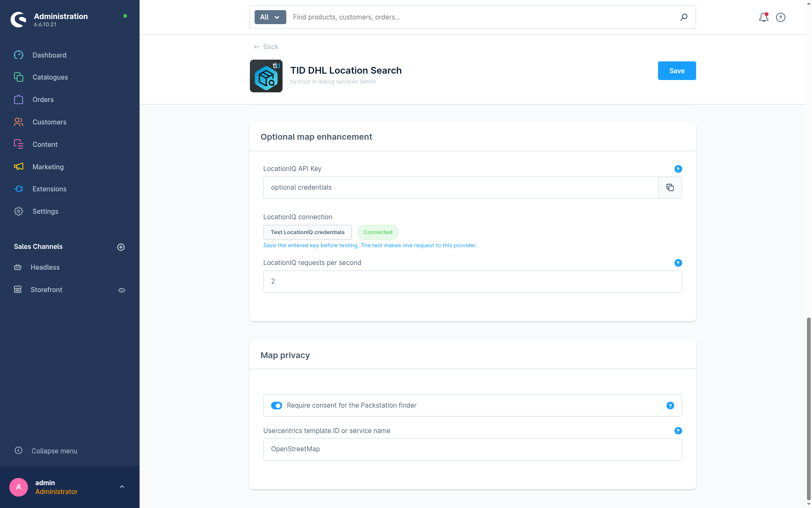Image resolution: width=812 pixels, height=508 pixels.
Task: Go Back to previous page
Action: (x=266, y=47)
